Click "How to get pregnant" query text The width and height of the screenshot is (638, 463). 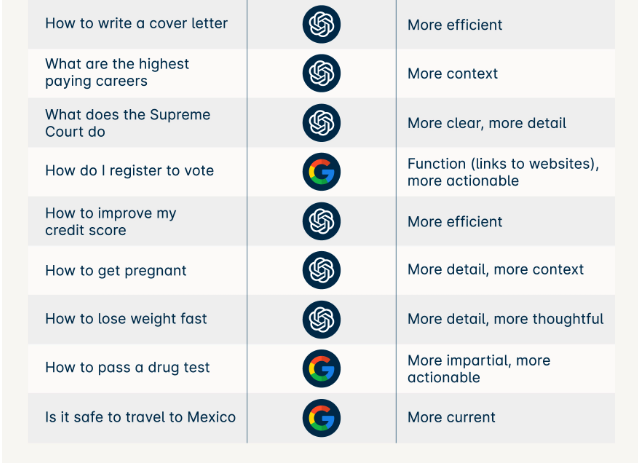click(x=115, y=270)
